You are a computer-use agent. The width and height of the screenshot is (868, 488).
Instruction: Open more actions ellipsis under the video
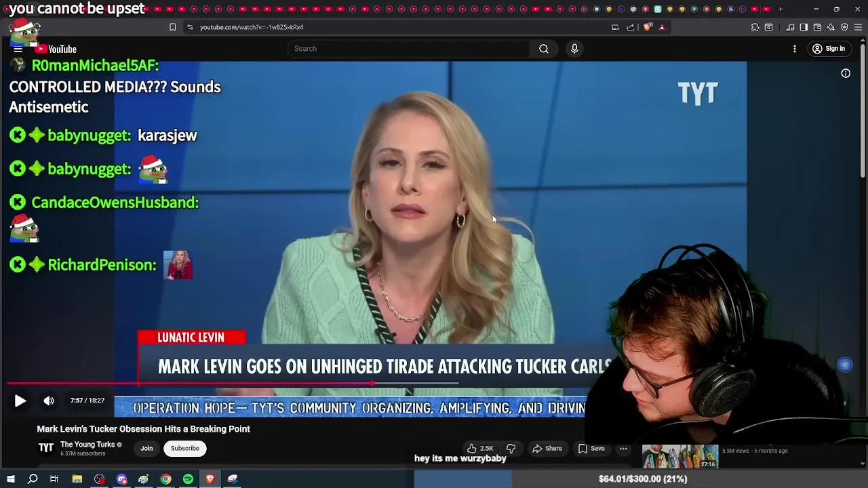click(x=623, y=449)
